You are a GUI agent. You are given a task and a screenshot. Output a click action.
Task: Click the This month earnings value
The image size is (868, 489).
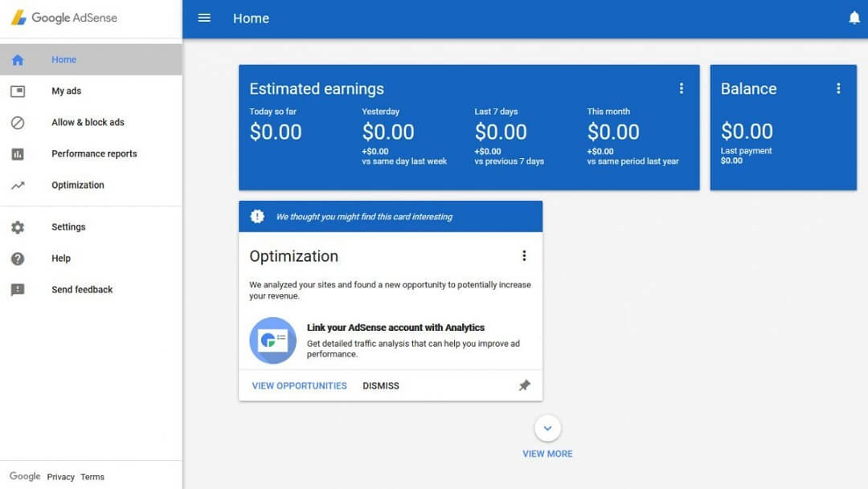pyautogui.click(x=613, y=132)
